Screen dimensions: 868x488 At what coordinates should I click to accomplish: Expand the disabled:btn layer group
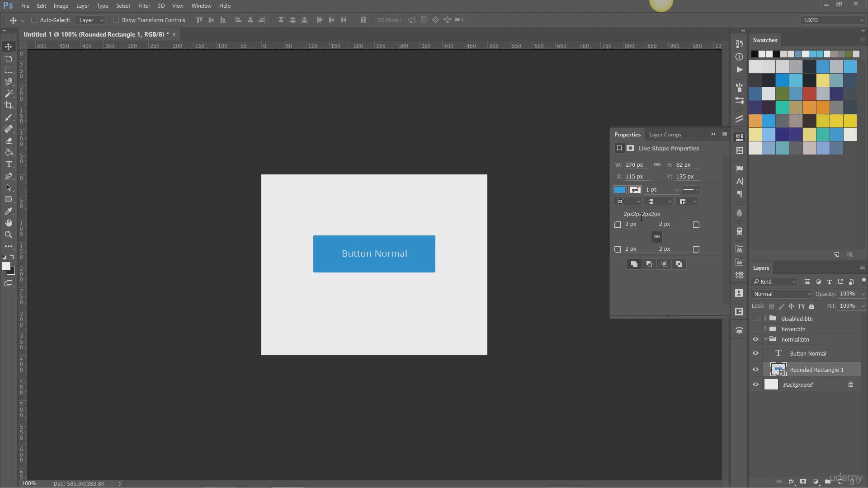click(x=765, y=319)
